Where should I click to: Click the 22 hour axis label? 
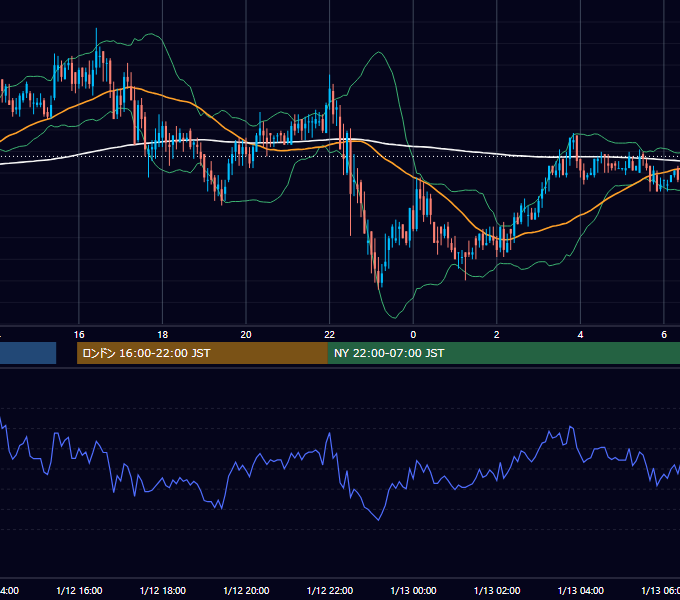pyautogui.click(x=330, y=335)
